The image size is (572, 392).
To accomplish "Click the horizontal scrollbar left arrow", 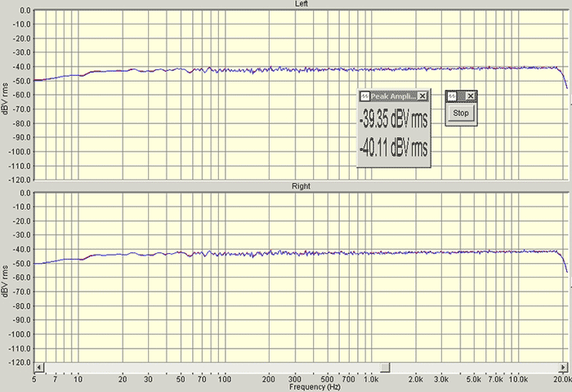I will (x=39, y=367).
